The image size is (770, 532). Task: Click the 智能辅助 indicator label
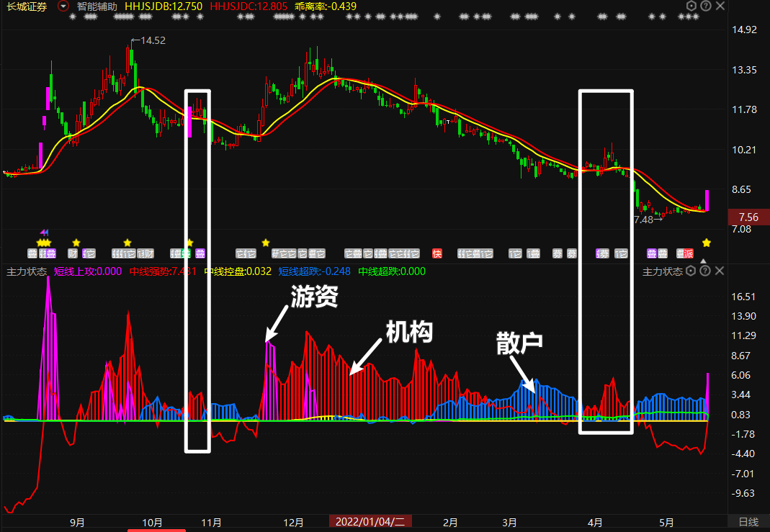click(97, 6)
